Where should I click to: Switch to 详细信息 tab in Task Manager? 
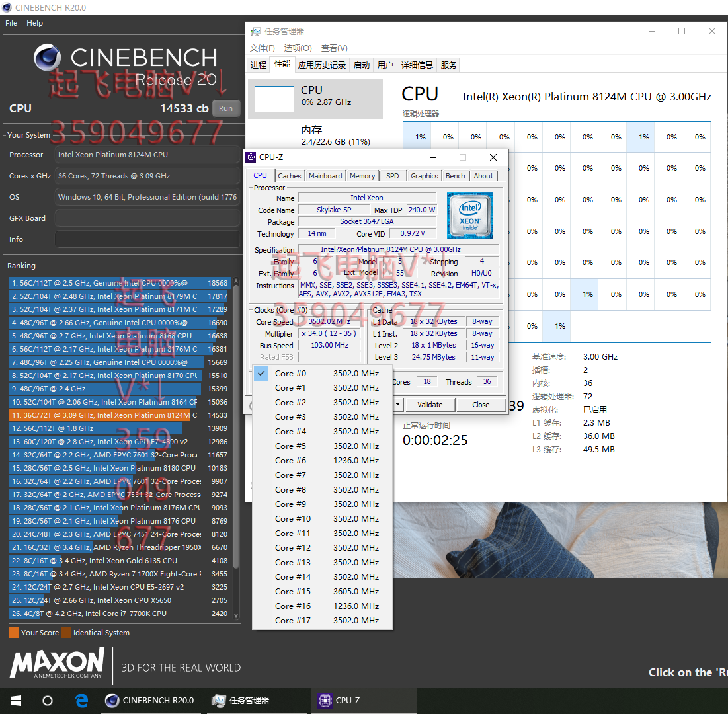click(417, 65)
